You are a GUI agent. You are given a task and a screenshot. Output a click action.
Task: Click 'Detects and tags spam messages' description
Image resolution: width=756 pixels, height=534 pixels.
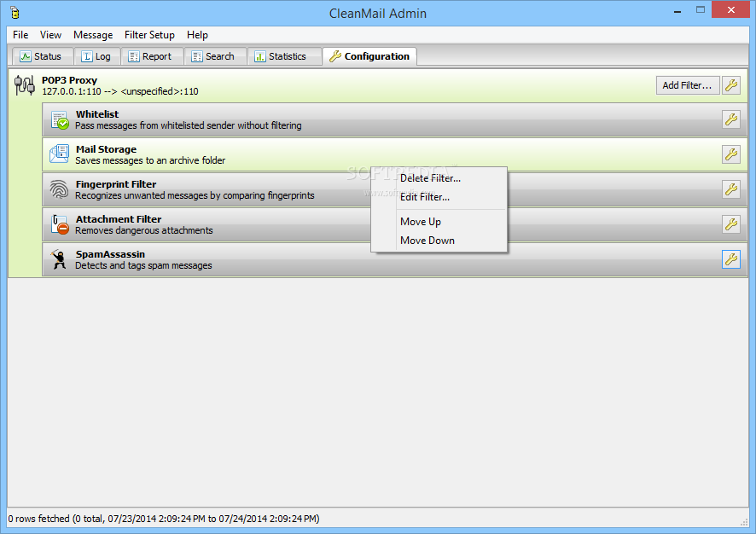[143, 265]
